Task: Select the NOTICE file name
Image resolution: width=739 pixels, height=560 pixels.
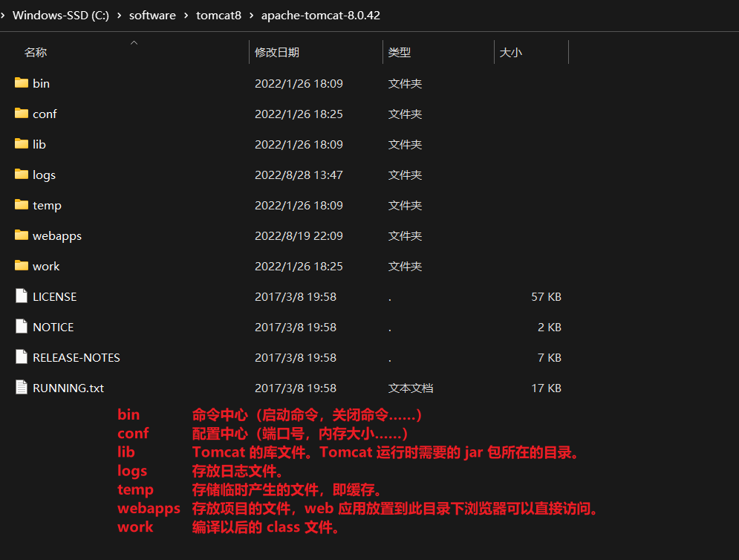Action: [53, 327]
